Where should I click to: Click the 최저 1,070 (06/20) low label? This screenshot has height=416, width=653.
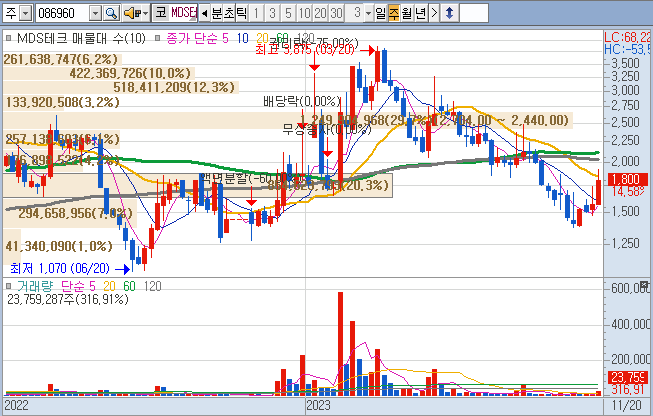(x=60, y=268)
